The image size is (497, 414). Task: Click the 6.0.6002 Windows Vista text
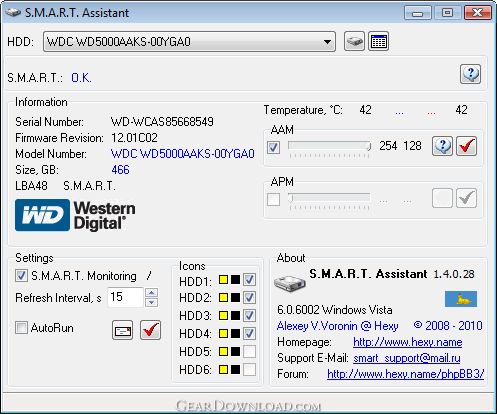(x=335, y=310)
